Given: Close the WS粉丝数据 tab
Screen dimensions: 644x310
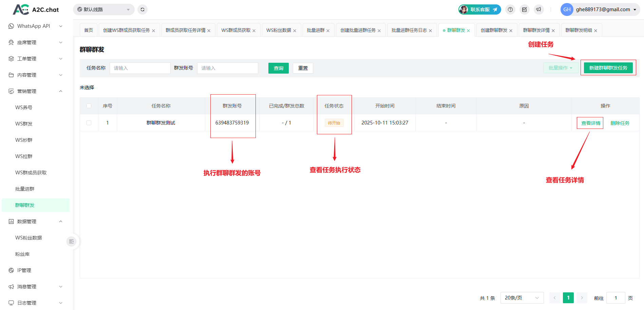Looking at the screenshot, I should click(295, 31).
